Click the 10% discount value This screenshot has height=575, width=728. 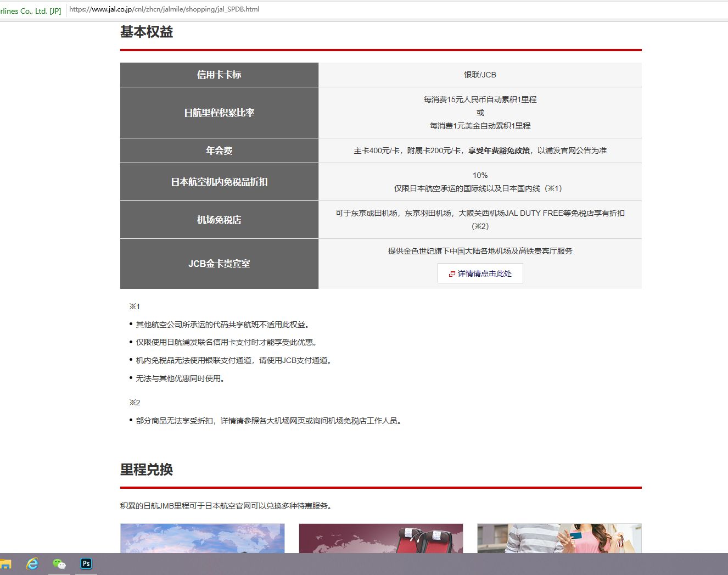480,175
